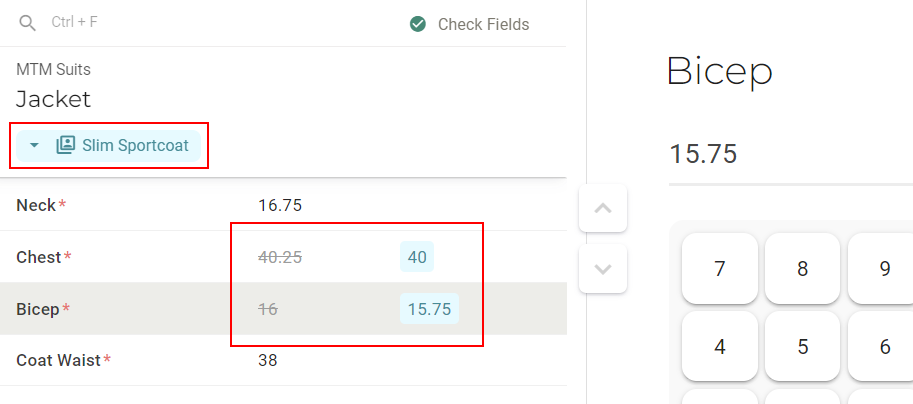Tap the 8 key on the keypad

(x=802, y=268)
